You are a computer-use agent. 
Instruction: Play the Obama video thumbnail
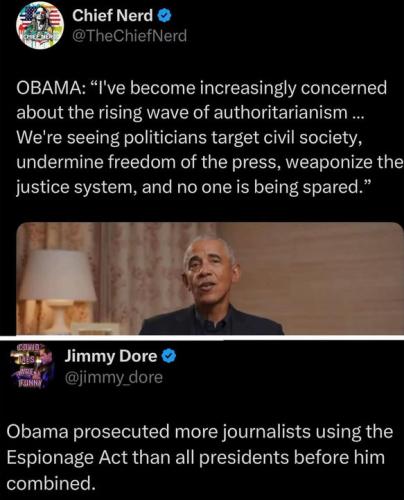pyautogui.click(x=210, y=278)
